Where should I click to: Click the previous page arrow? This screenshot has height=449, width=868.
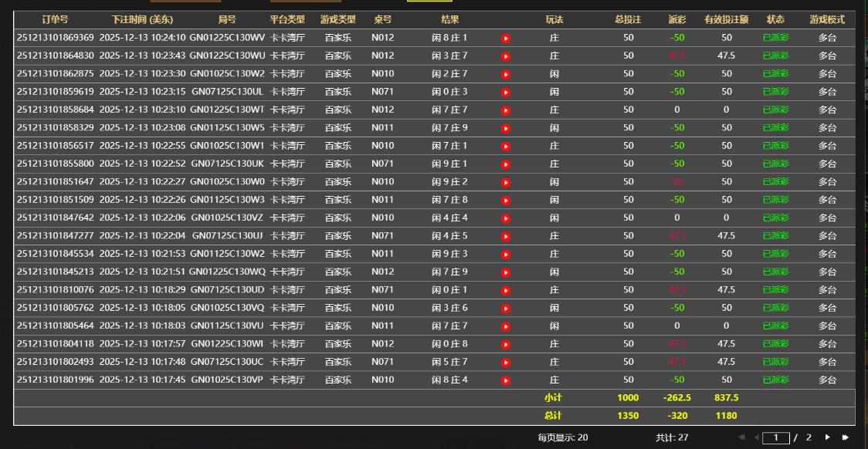pyautogui.click(x=756, y=437)
